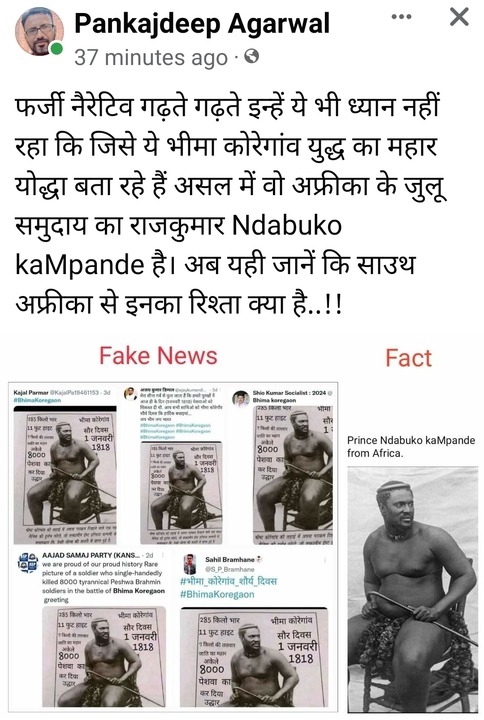Click Pankajdeep Agarwal's profile picture
The image size is (484, 720).
[39, 31]
